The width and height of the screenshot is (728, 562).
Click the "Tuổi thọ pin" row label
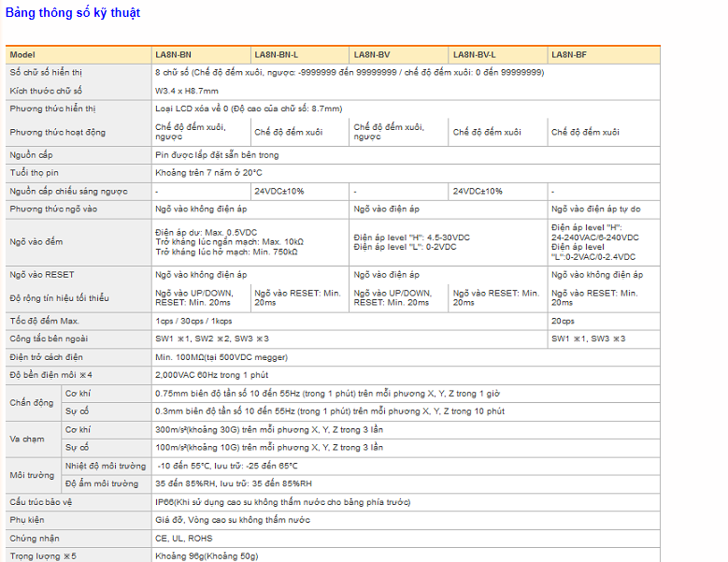click(x=35, y=173)
